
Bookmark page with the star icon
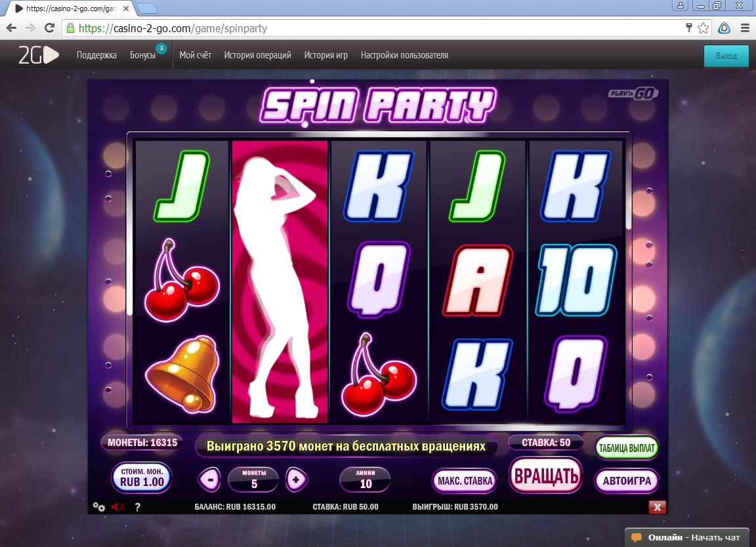pyautogui.click(x=703, y=28)
